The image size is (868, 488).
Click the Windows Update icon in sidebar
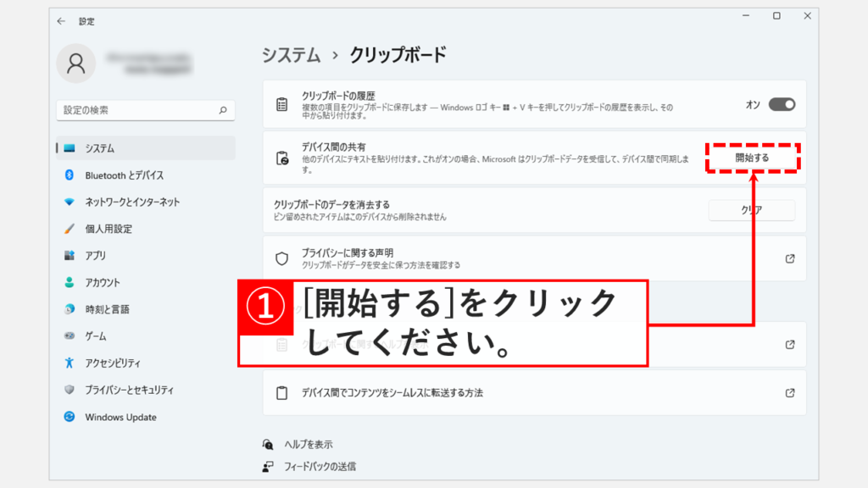tap(70, 417)
